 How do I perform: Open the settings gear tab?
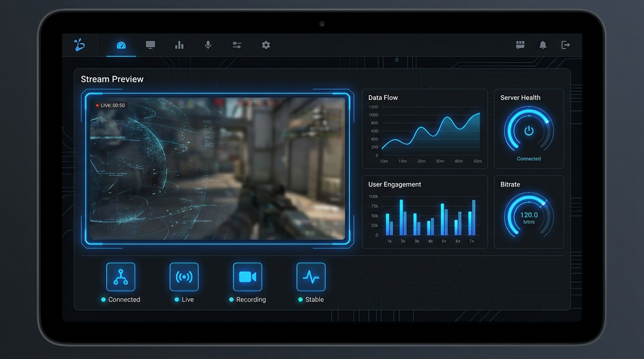pyautogui.click(x=266, y=45)
